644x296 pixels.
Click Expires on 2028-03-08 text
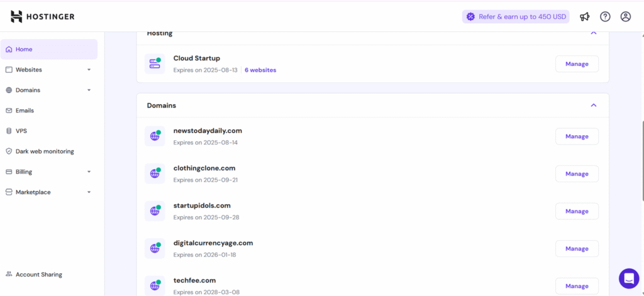coord(206,292)
